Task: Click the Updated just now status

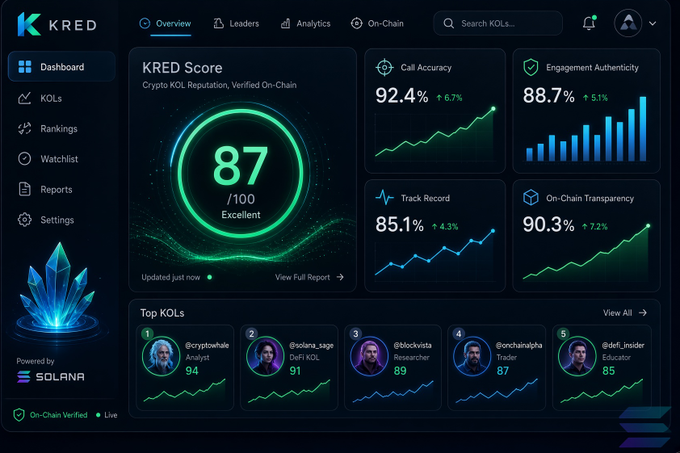Action: tap(177, 277)
